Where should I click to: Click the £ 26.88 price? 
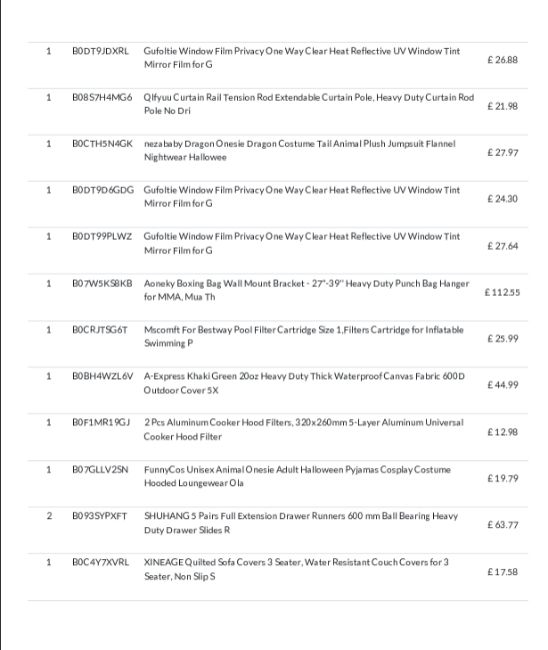502,60
